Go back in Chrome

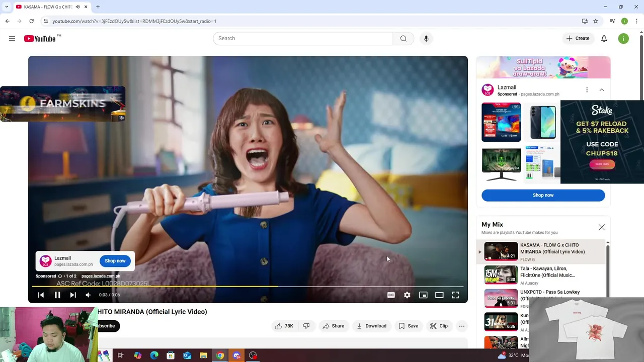click(8, 21)
